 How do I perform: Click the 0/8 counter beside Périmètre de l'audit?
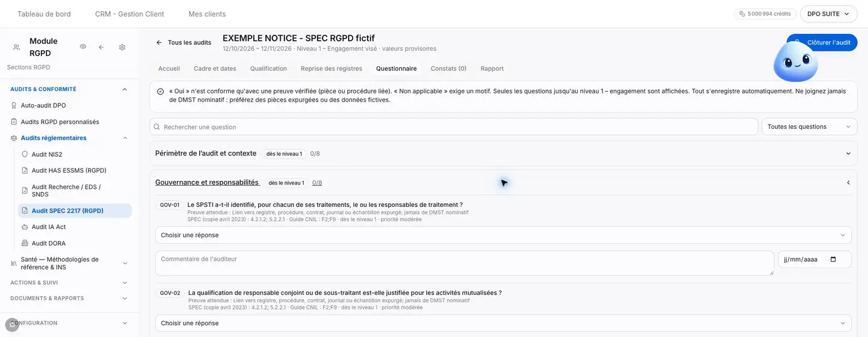click(315, 154)
